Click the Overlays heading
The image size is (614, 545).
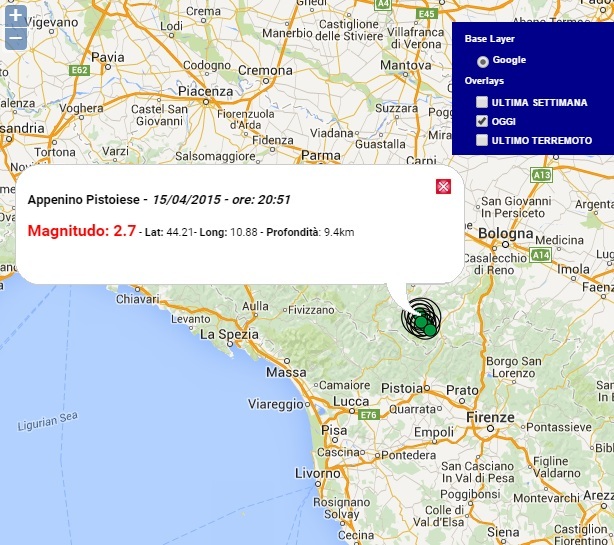click(x=484, y=81)
